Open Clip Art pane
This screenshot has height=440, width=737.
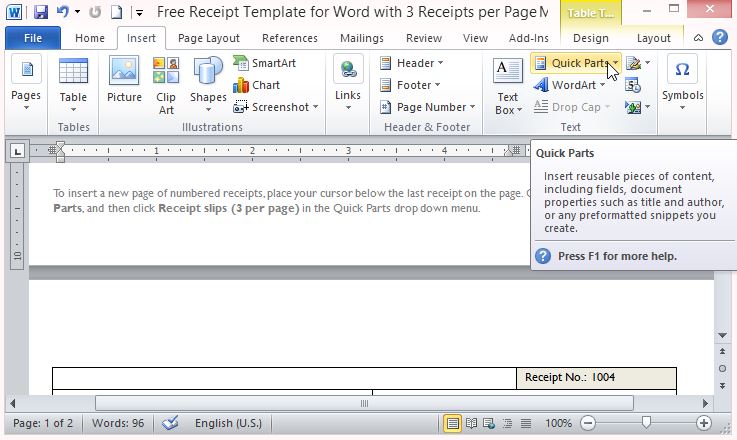click(166, 85)
